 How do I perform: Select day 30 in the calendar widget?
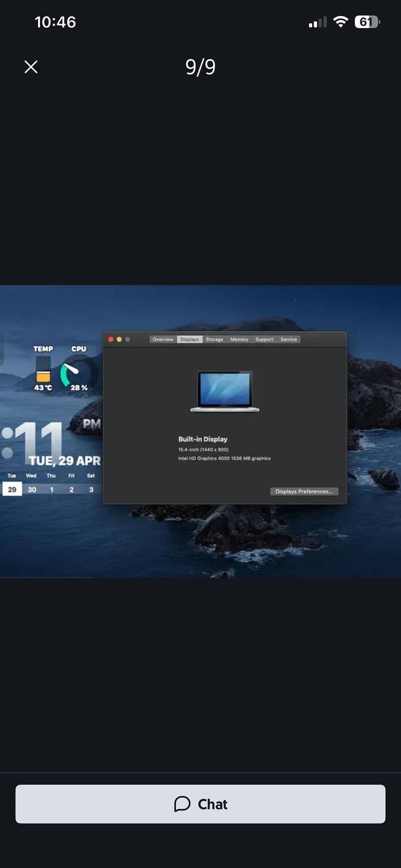(x=32, y=489)
